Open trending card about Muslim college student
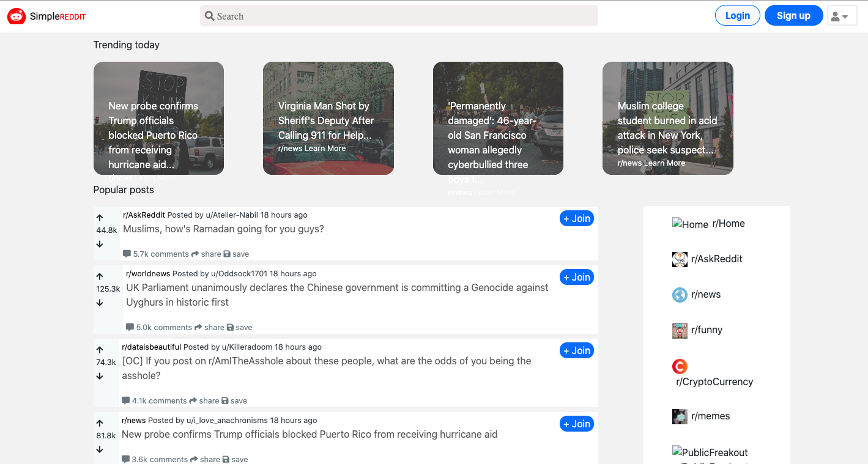 (668, 118)
